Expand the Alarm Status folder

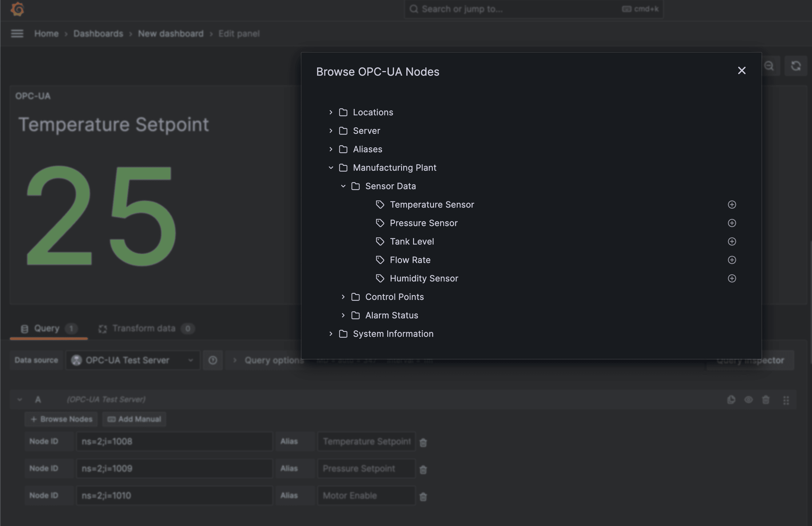click(x=343, y=315)
